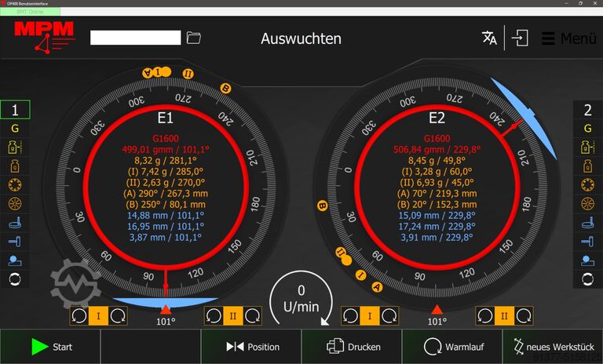Click the Position button
Viewport: 603px width, 364px height.
(x=251, y=347)
